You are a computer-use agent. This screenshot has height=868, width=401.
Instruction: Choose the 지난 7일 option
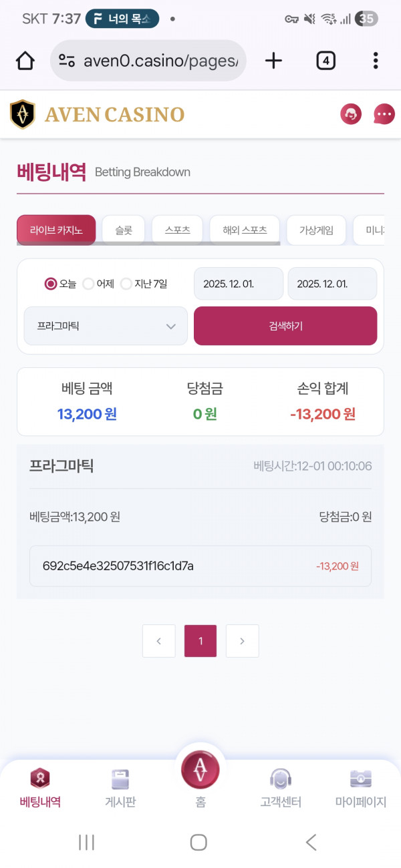(x=126, y=284)
